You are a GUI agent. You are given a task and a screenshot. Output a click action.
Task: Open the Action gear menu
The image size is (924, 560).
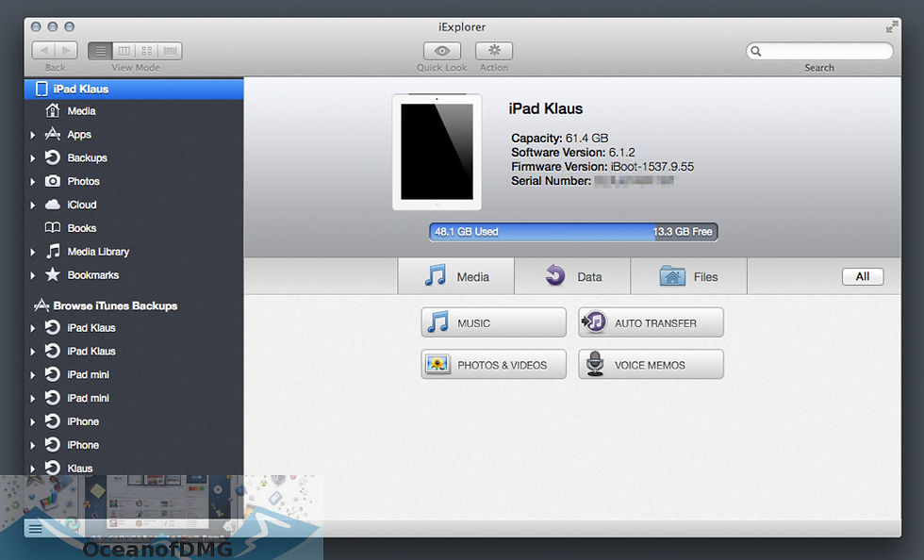494,51
